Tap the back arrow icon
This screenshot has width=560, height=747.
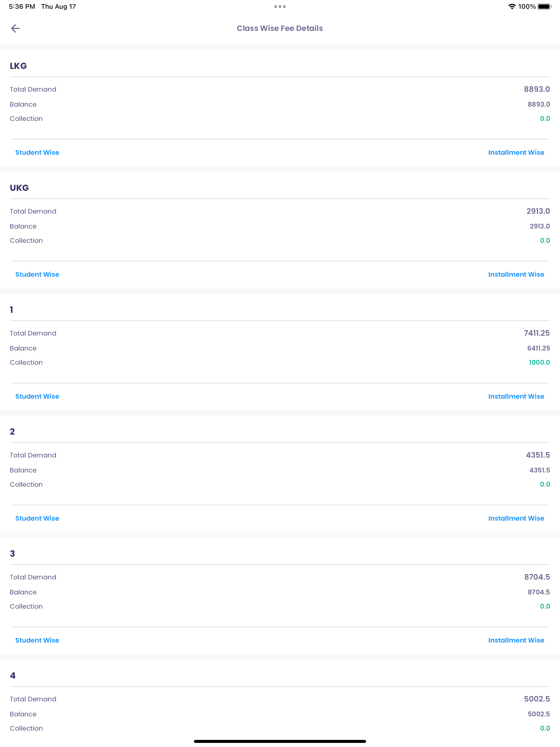(16, 28)
